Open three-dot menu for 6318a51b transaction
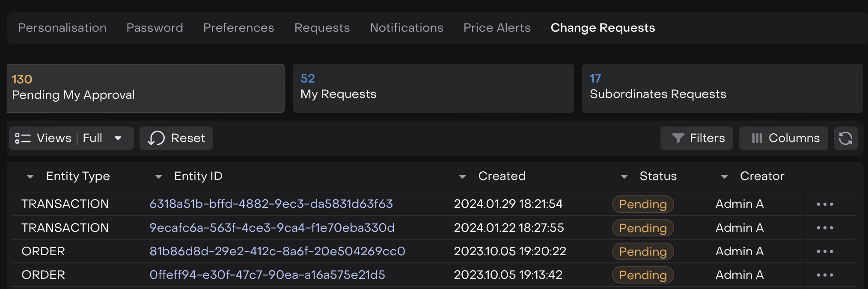 pos(824,204)
